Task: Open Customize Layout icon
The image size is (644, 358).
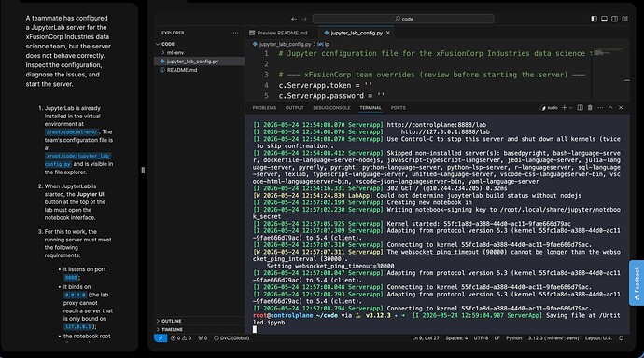Action: [624, 19]
